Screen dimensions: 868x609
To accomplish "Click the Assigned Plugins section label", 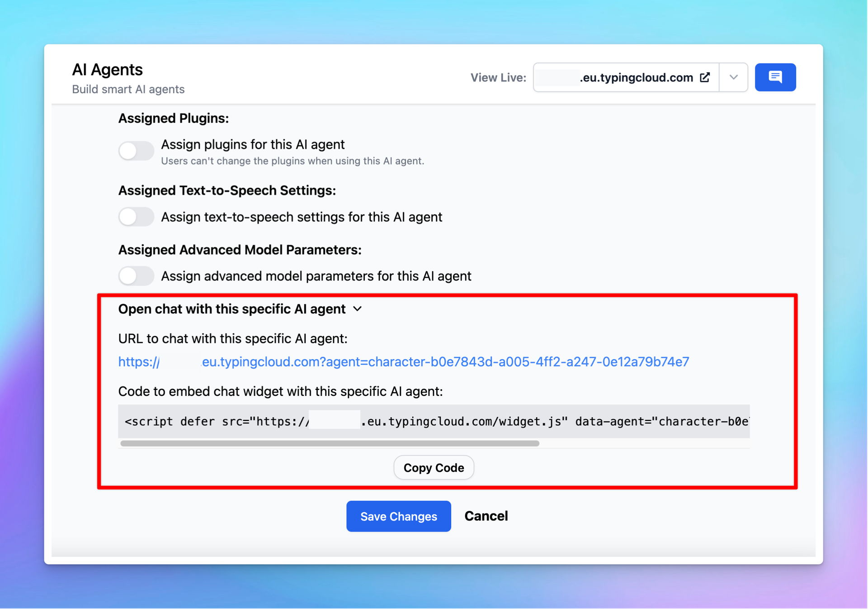I will 174,118.
